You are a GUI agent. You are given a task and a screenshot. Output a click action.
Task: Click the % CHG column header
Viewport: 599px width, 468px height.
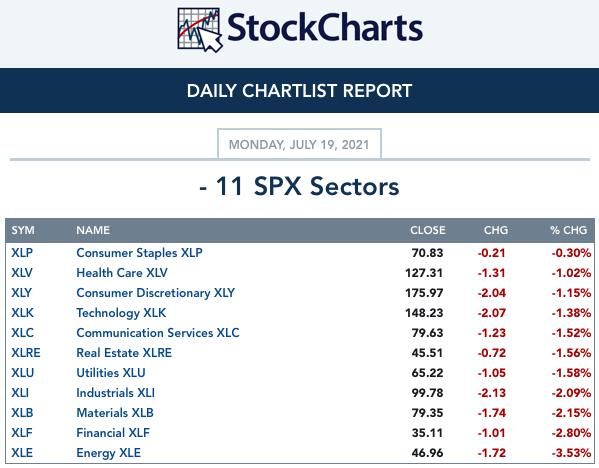[x=568, y=230]
